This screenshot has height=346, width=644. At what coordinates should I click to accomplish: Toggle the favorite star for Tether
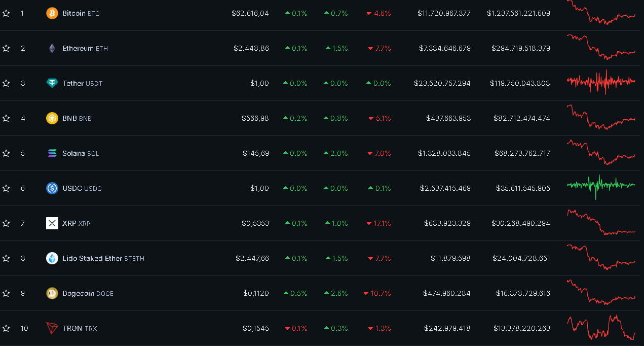point(6,83)
